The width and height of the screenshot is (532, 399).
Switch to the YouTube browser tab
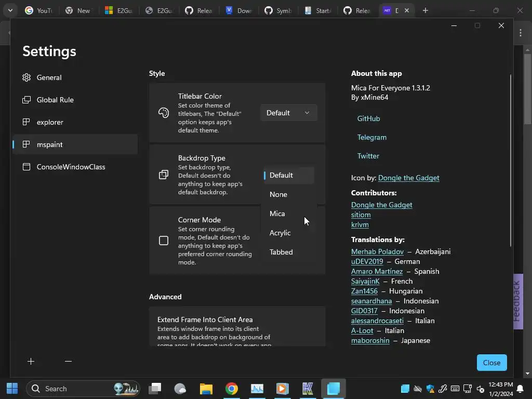pos(38,10)
